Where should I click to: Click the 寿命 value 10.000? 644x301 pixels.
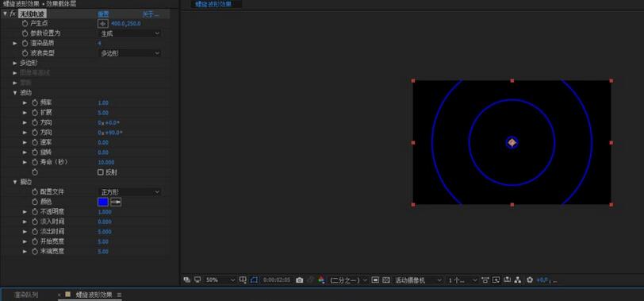[x=106, y=163]
